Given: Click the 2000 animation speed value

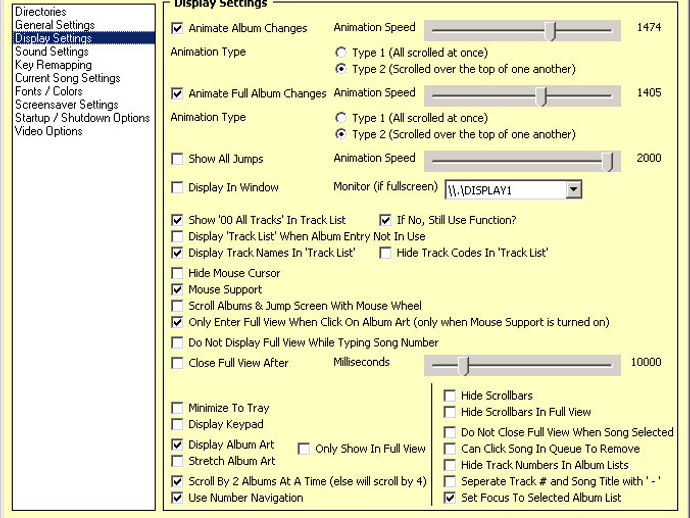Looking at the screenshot, I should tap(649, 158).
